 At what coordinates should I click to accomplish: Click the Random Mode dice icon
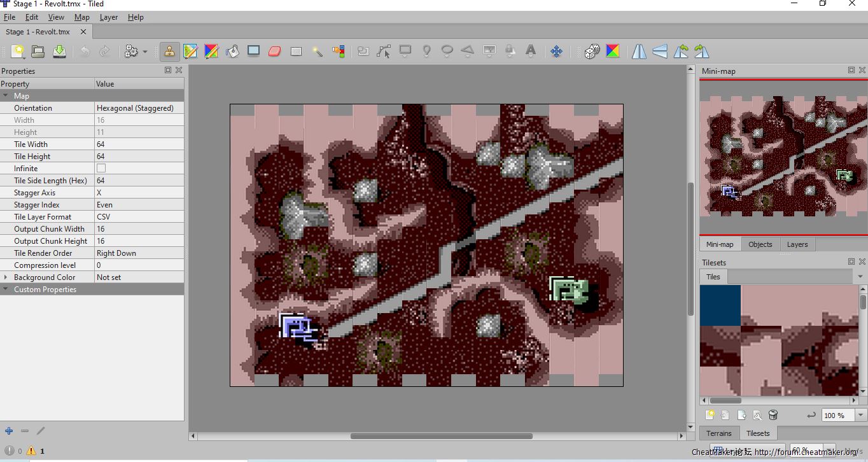coord(592,52)
